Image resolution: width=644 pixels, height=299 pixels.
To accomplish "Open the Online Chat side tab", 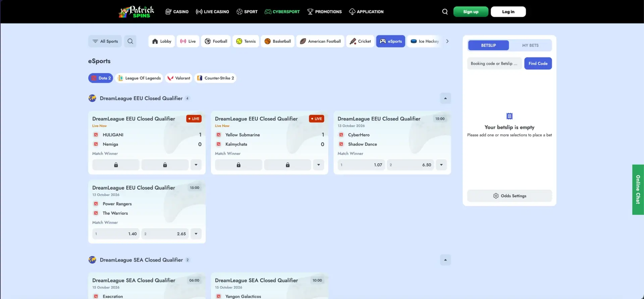I will pyautogui.click(x=638, y=189).
